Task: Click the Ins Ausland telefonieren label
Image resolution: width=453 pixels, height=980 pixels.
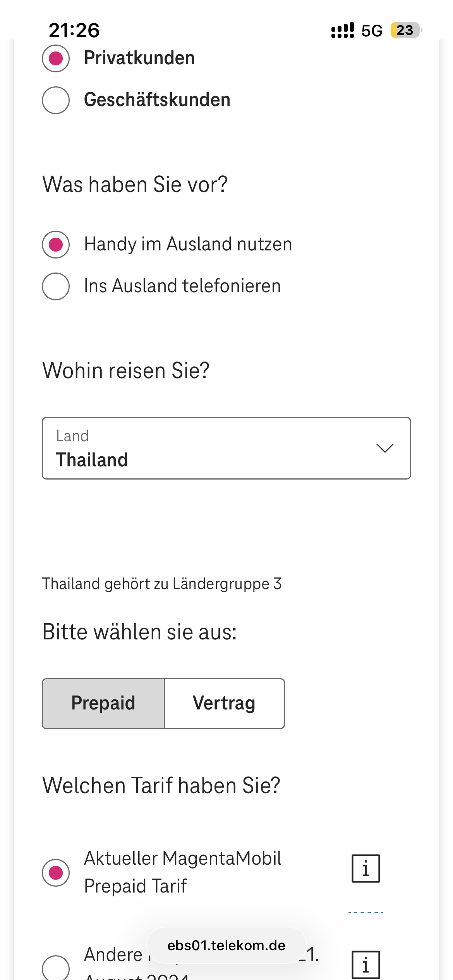Action: 182,286
